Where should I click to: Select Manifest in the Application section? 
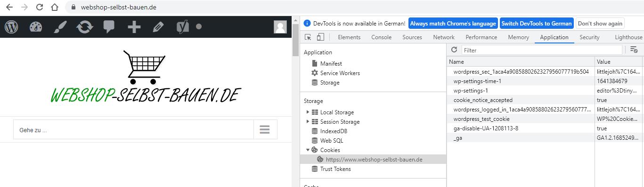click(331, 64)
